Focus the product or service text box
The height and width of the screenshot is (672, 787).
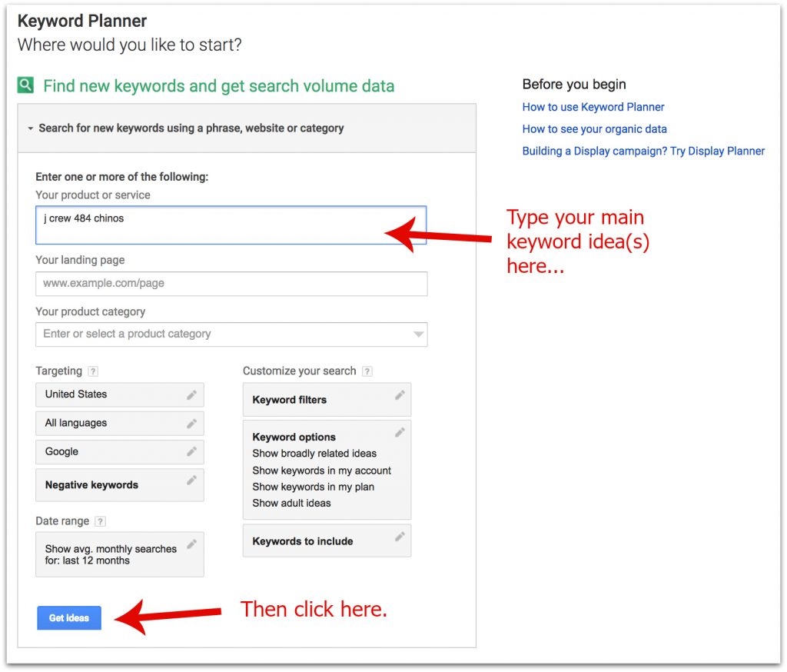231,225
